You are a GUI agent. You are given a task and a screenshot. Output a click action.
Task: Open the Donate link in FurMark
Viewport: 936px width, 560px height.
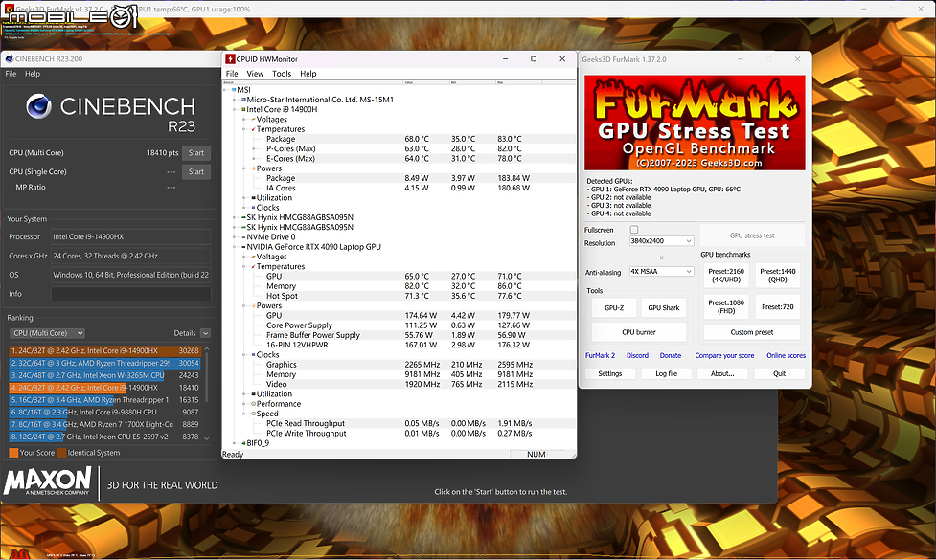coord(671,355)
